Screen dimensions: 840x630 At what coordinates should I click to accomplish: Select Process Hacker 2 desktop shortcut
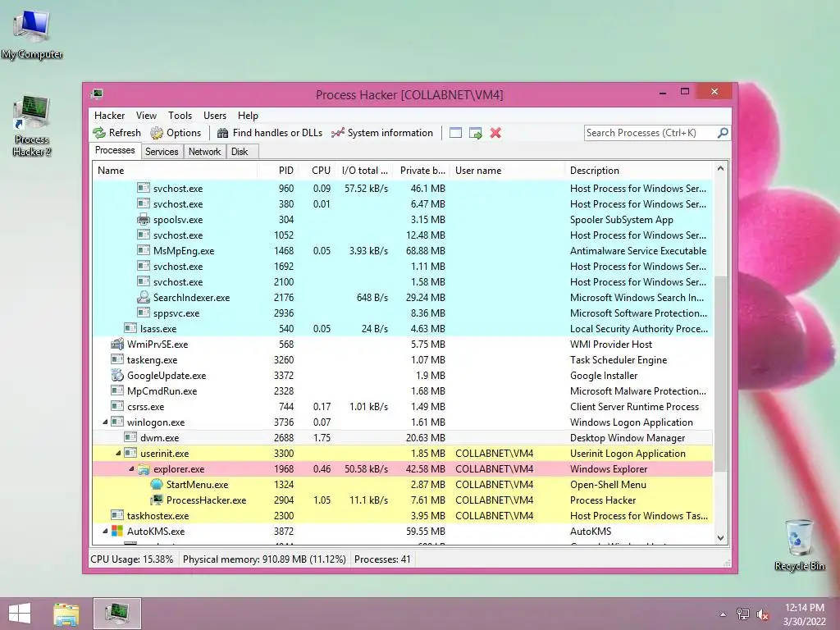[x=32, y=126]
